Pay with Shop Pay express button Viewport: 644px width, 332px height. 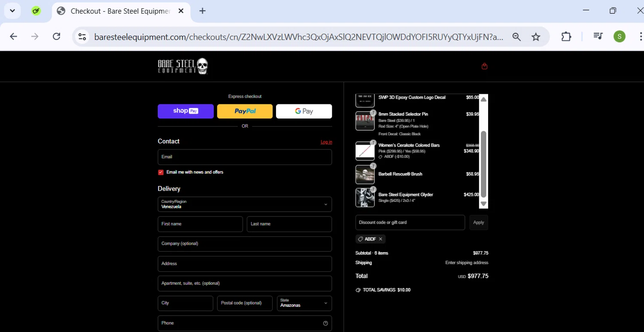[185, 111]
